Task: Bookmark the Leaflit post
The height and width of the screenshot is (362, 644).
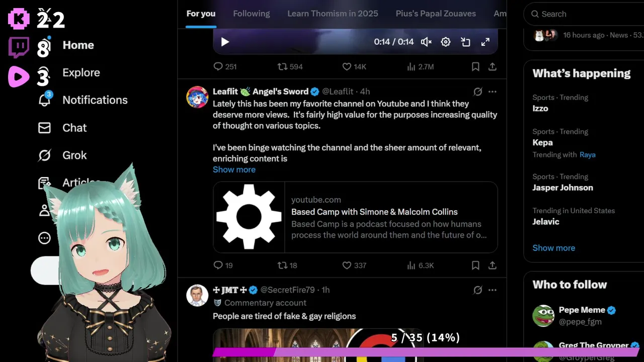Action: 475,265
